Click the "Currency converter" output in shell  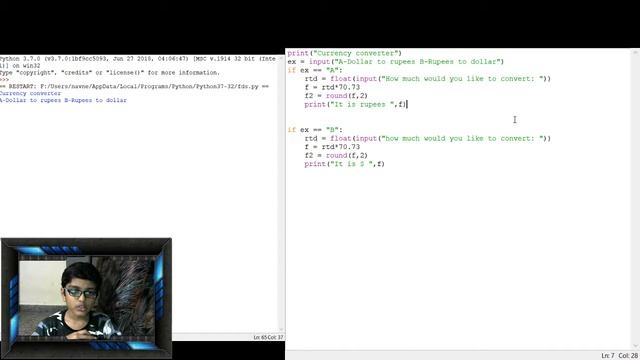pyautogui.click(x=31, y=93)
